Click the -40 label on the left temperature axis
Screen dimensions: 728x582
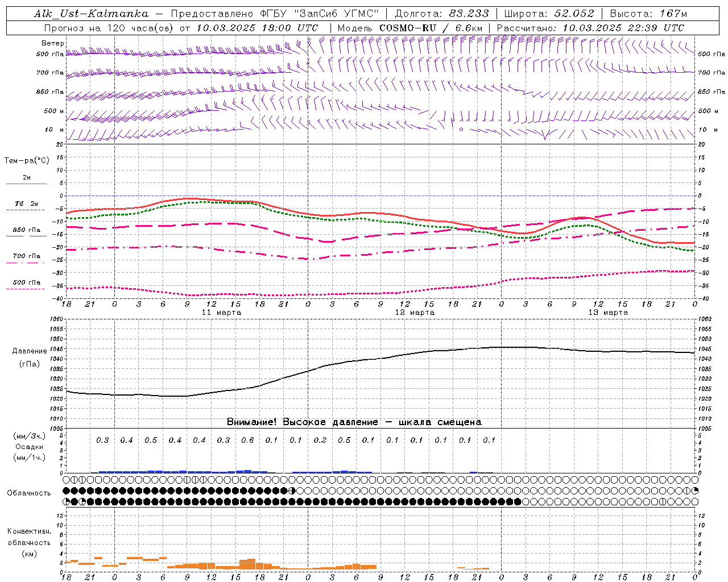59,298
